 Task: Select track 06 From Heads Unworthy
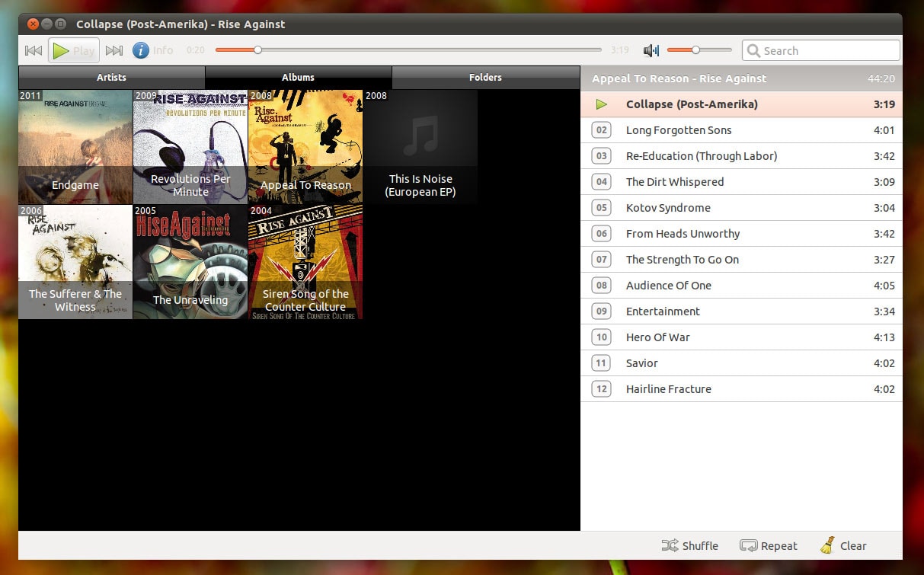click(741, 234)
